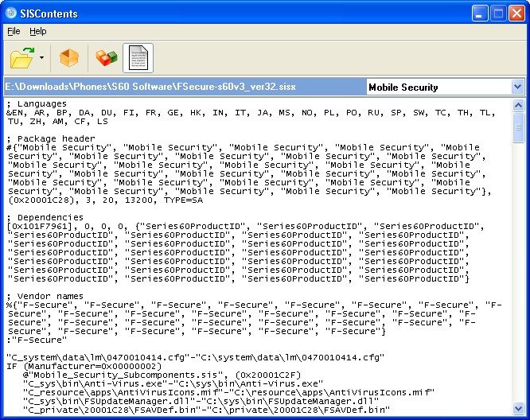Expand the Mobile Security combo box
Image resolution: width=530 pixels, height=420 pixels.
click(x=517, y=87)
